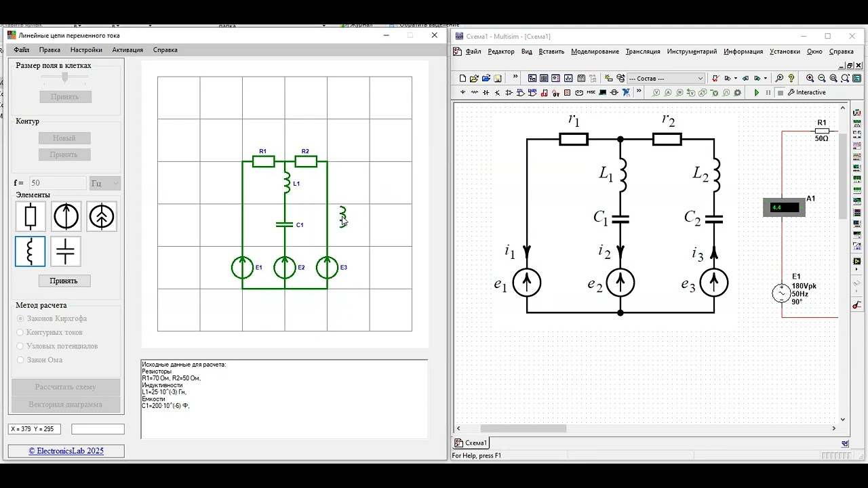Select the EMF voltage source element icon

[66, 216]
